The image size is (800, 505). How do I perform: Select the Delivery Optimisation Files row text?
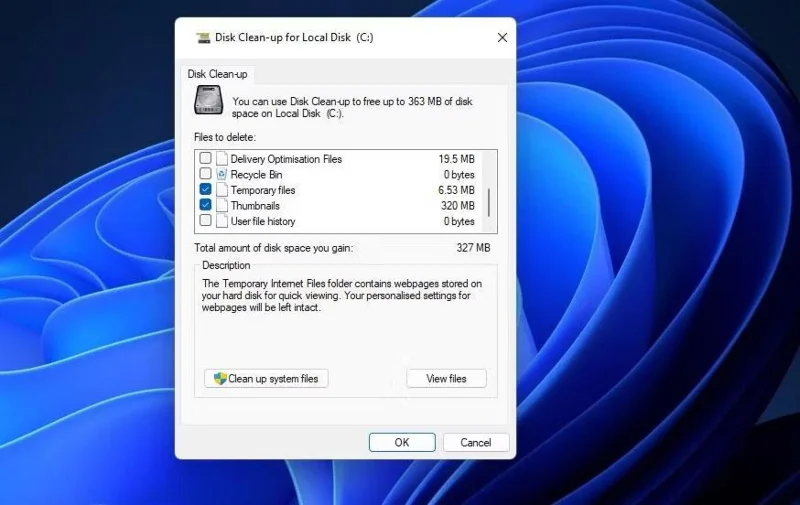click(x=286, y=159)
